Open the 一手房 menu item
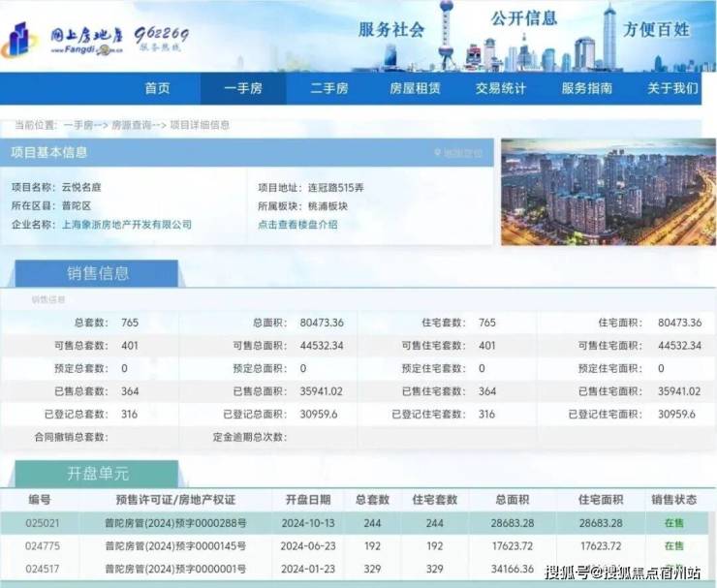 [243, 88]
